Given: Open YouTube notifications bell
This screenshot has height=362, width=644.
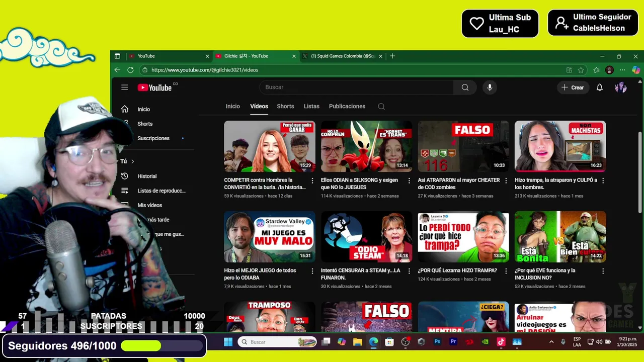Looking at the screenshot, I should (x=599, y=87).
